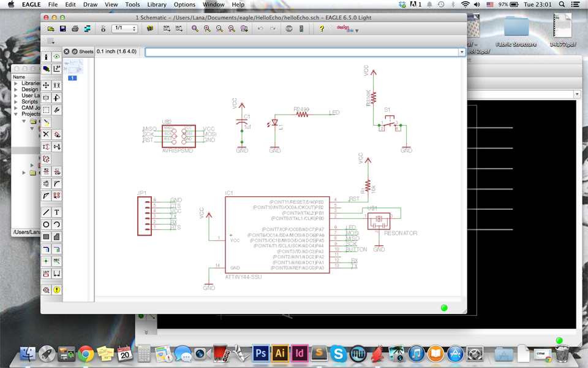Viewport: 588px width, 368px height.
Task: Click the Open file icon in EAGLE toolbar
Action: [51, 29]
